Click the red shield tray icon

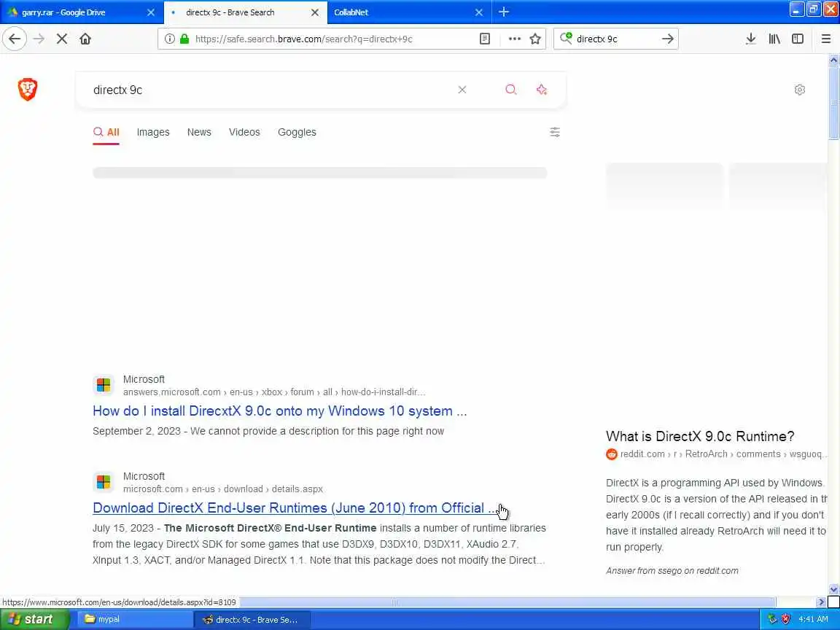[x=785, y=619]
